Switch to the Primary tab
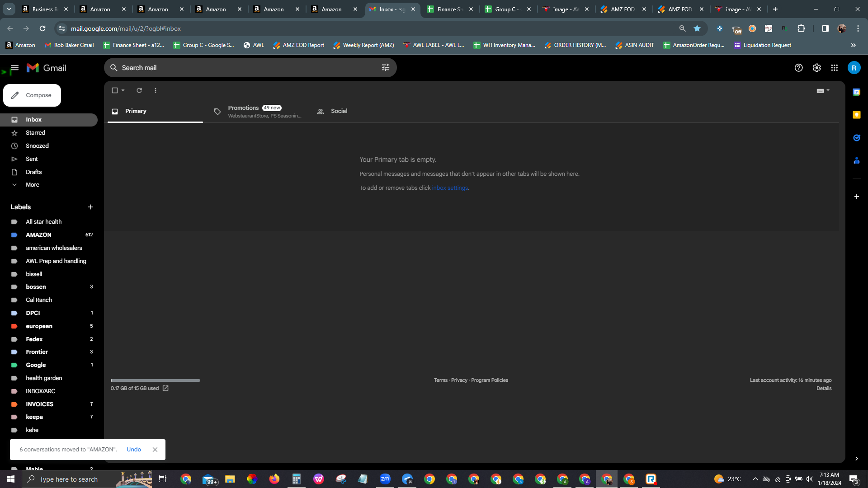Viewport: 868px width, 488px height. [155, 111]
